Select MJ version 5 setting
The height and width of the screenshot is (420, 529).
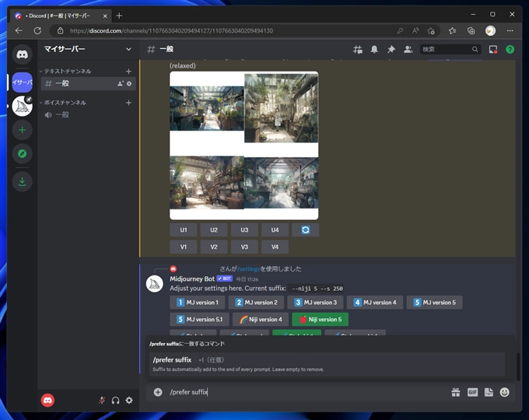tap(435, 303)
